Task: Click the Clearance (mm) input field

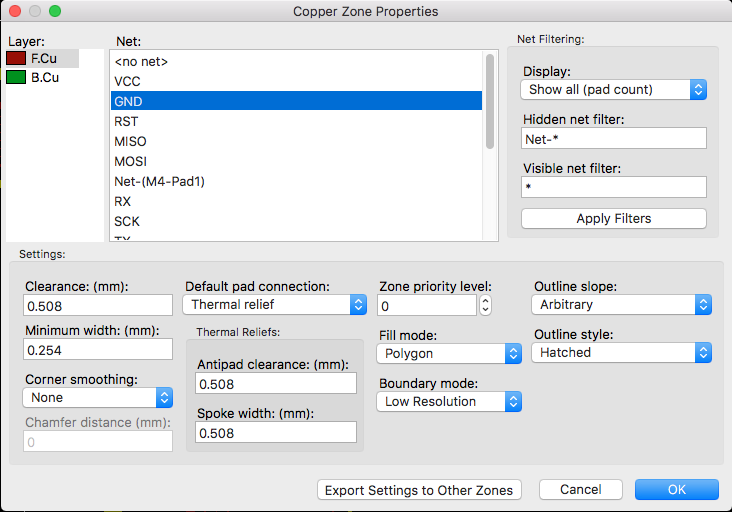Action: point(98,306)
